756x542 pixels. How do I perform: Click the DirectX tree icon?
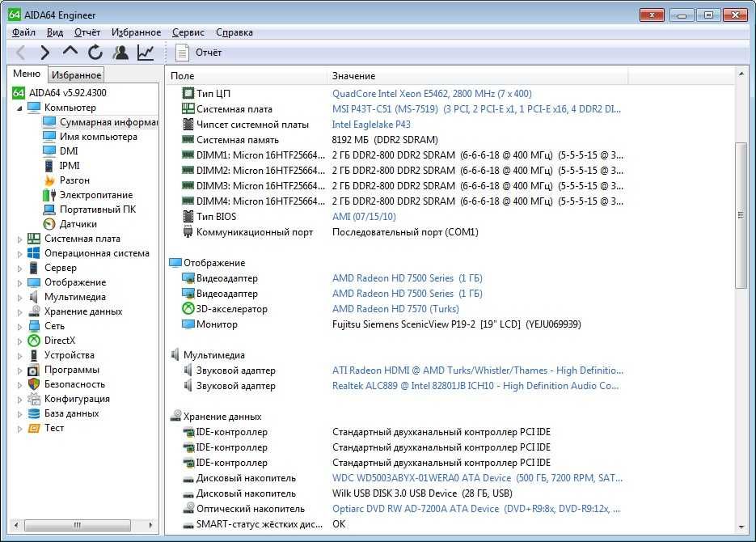click(34, 341)
